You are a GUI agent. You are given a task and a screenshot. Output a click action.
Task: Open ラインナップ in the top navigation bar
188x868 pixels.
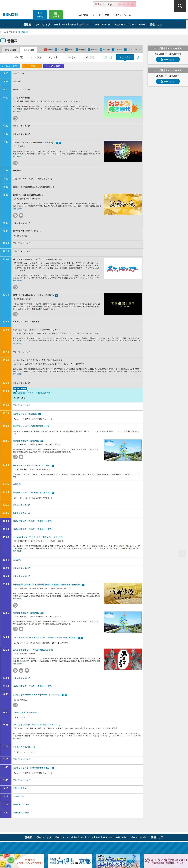(x=43, y=25)
